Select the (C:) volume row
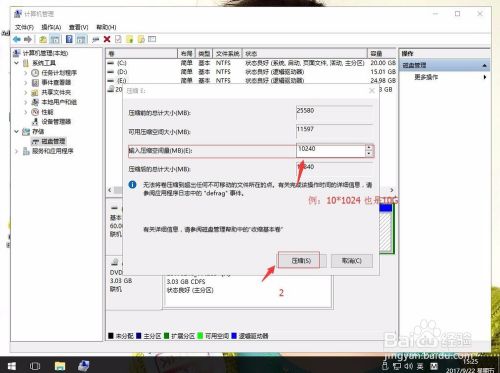Viewport: 500px width, 373px height. pos(252,63)
